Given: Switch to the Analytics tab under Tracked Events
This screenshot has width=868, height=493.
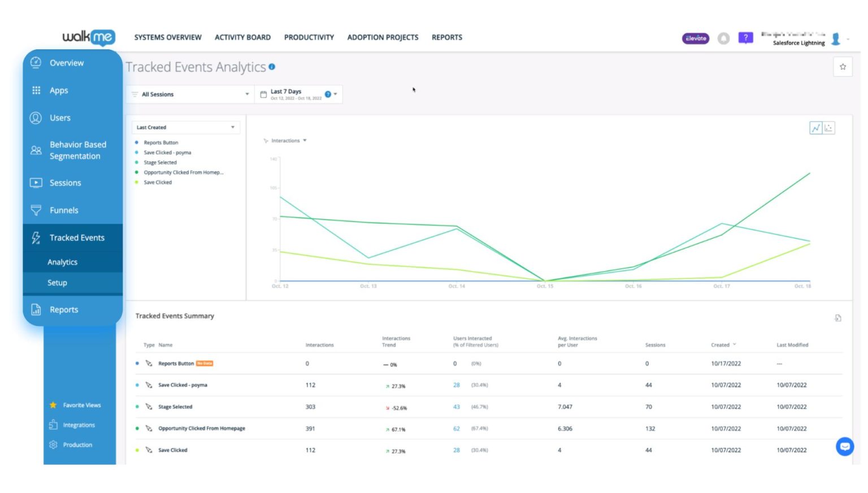Looking at the screenshot, I should (63, 261).
